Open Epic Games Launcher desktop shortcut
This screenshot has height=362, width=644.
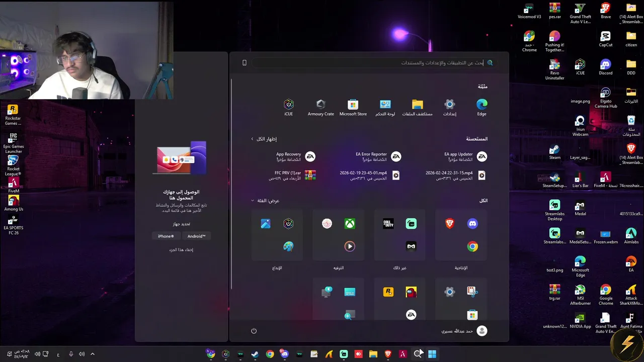pos(13,143)
